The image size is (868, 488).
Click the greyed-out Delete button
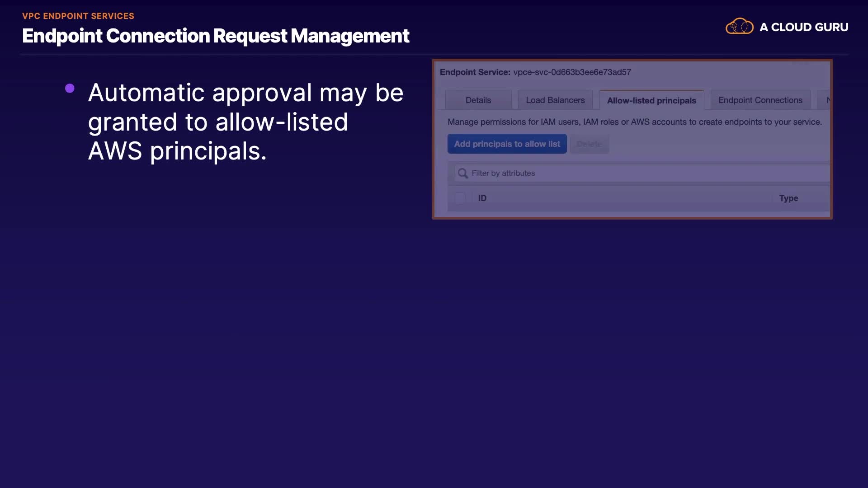click(x=589, y=144)
